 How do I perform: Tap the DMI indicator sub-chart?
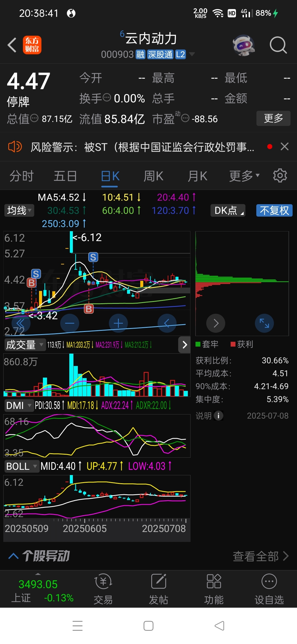click(x=97, y=436)
